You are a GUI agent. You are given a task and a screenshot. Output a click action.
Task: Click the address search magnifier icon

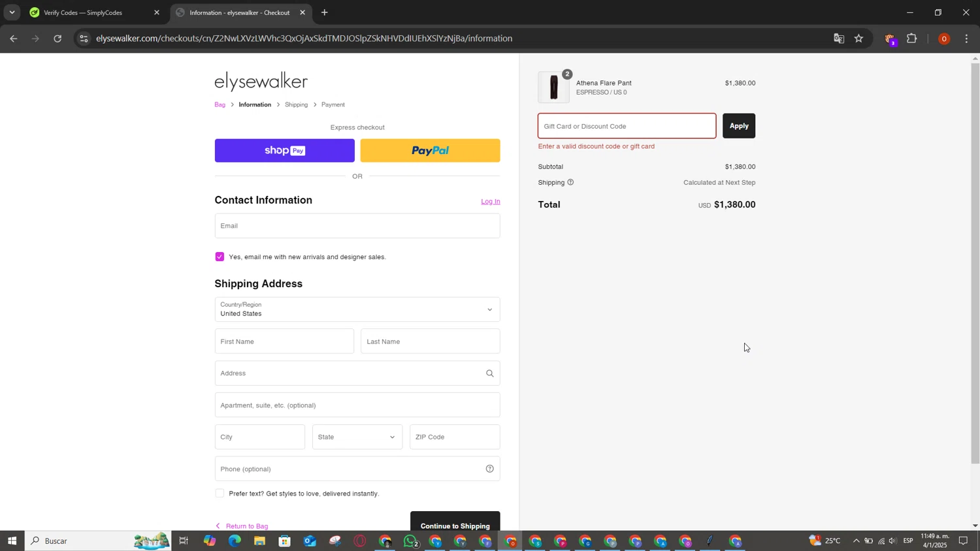(489, 373)
